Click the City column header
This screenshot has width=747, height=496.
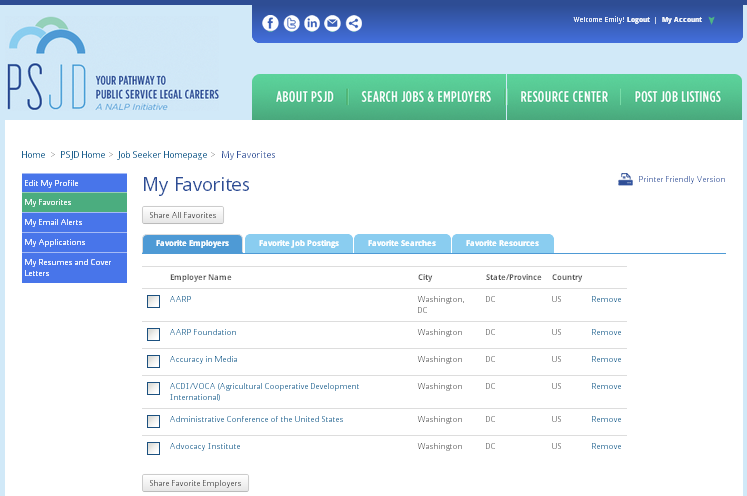[x=425, y=277]
